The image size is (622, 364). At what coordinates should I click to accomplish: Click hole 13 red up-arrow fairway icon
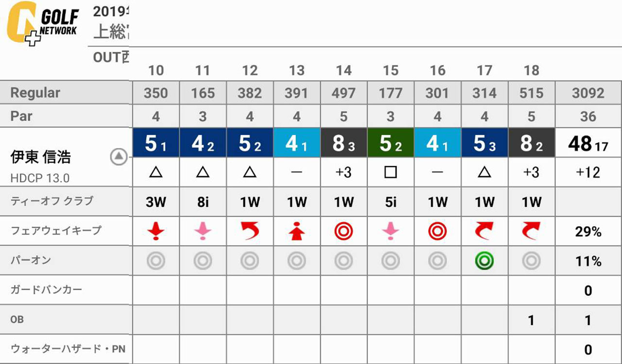click(296, 232)
